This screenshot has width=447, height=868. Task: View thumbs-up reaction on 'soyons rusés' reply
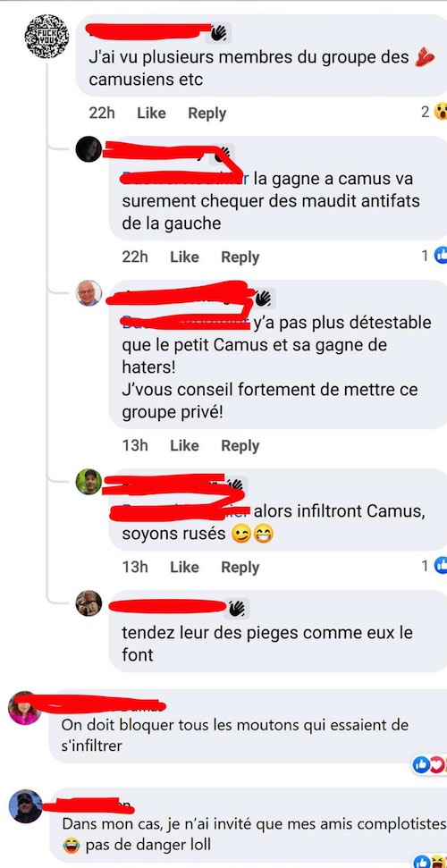pos(440,565)
